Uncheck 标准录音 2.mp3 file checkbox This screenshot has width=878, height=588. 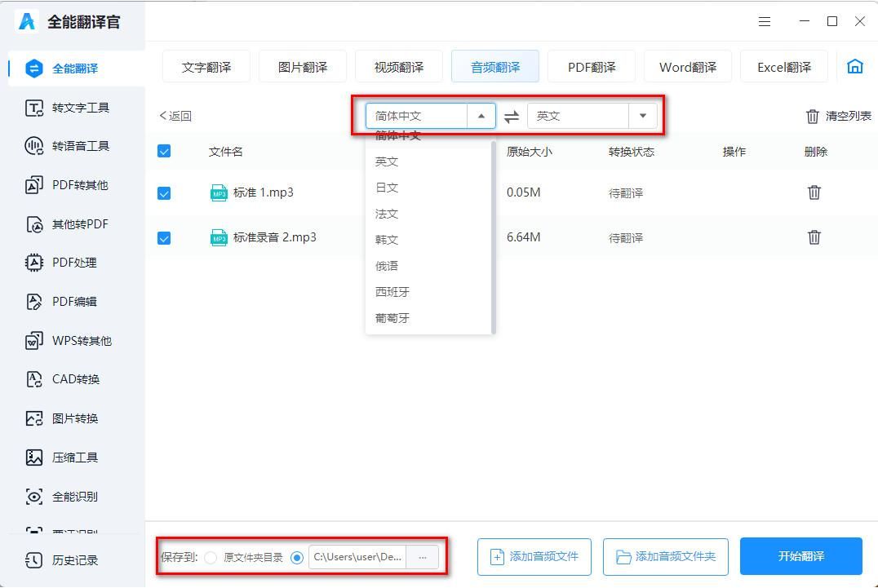[x=166, y=237]
